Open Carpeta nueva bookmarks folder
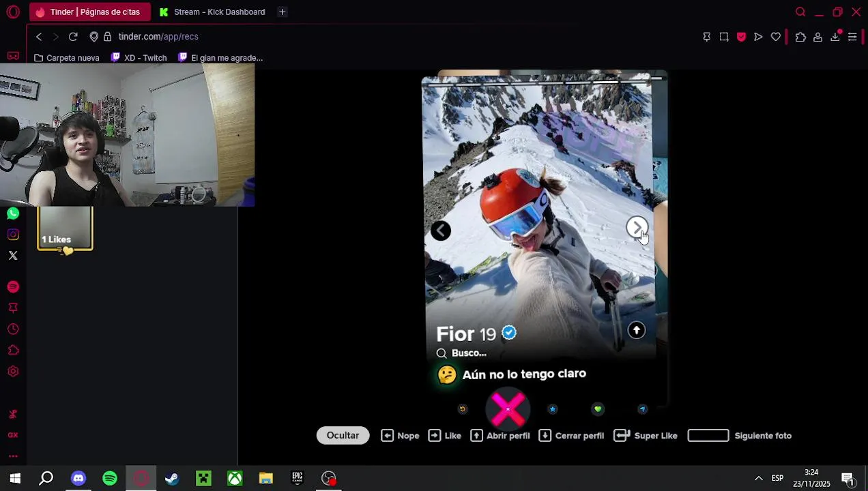 [67, 58]
